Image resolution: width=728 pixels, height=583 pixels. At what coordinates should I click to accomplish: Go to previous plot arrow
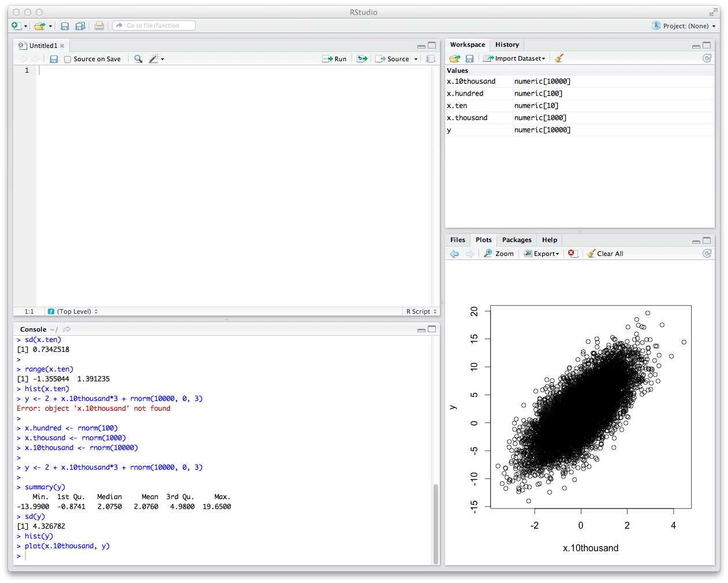point(454,254)
